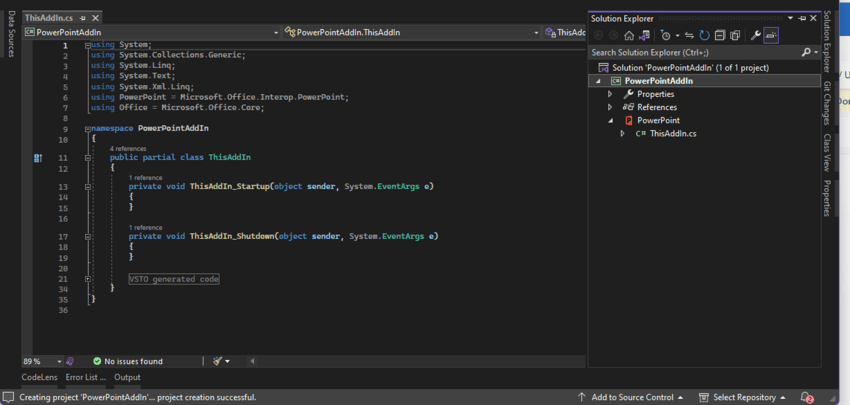Click the Show All Files icon

[x=734, y=35]
